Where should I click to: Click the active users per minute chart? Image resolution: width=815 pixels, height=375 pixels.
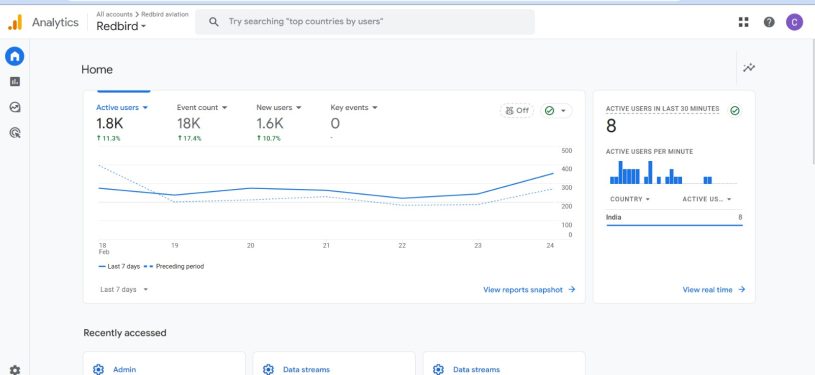[674, 173]
